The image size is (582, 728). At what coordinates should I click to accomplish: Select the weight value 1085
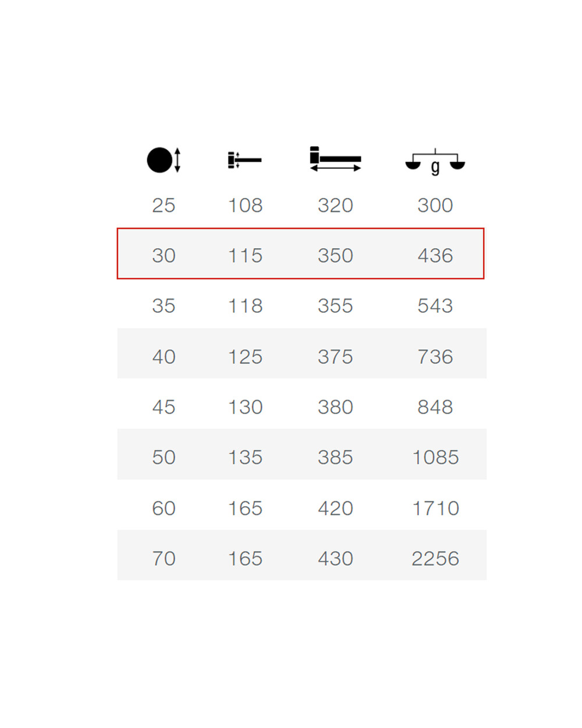435,458
